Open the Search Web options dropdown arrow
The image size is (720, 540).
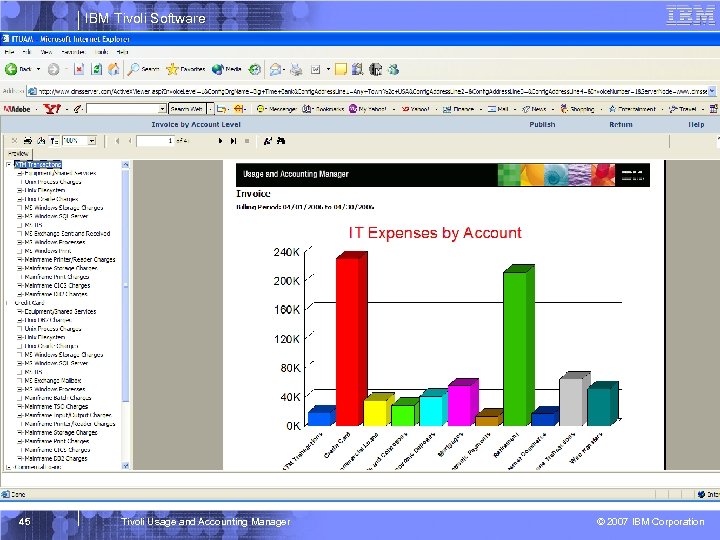(210, 109)
